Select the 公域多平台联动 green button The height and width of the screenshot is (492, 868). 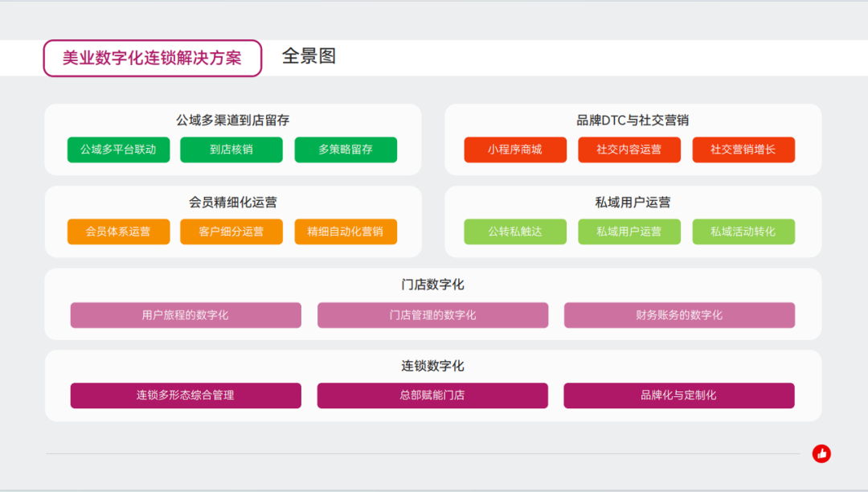tap(118, 150)
